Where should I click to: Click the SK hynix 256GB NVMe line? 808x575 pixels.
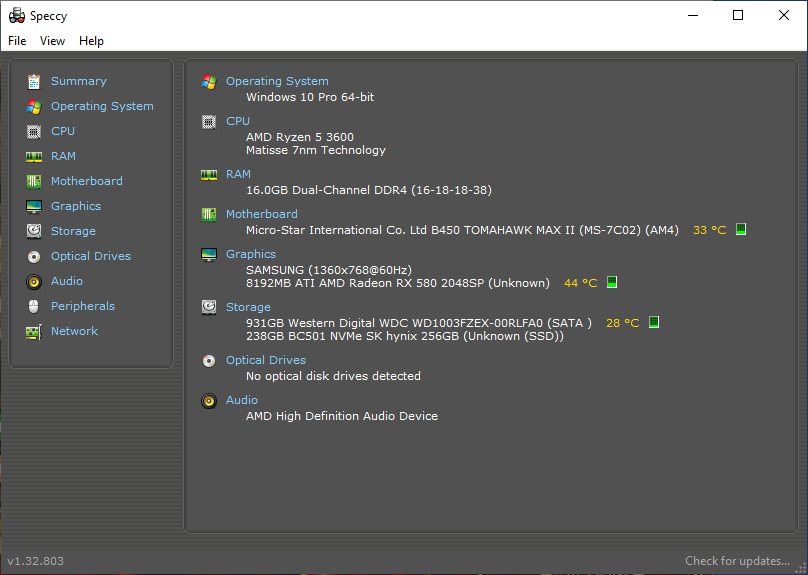pos(405,336)
